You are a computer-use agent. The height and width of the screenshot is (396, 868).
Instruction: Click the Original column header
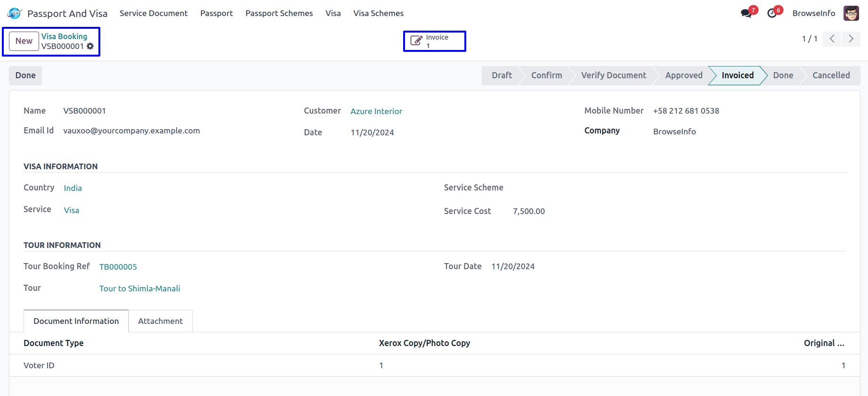pyautogui.click(x=824, y=343)
